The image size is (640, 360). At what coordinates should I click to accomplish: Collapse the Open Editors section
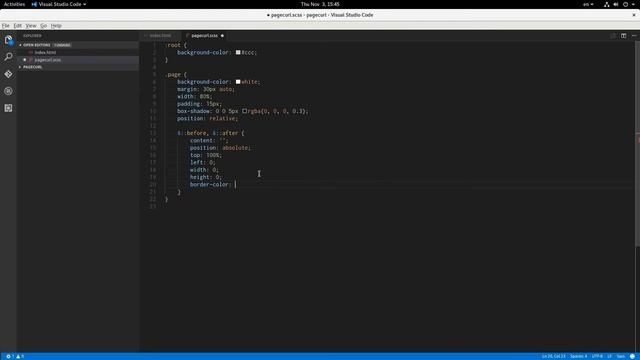tap(36, 45)
